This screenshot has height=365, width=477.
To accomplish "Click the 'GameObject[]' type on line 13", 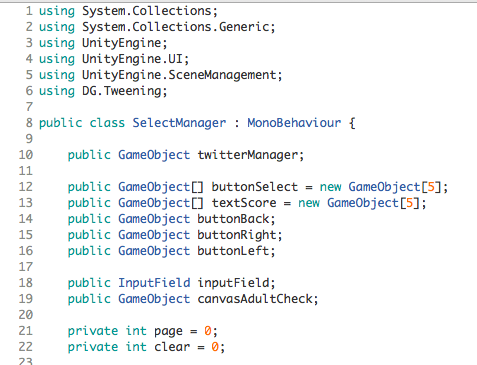I will [x=161, y=204].
